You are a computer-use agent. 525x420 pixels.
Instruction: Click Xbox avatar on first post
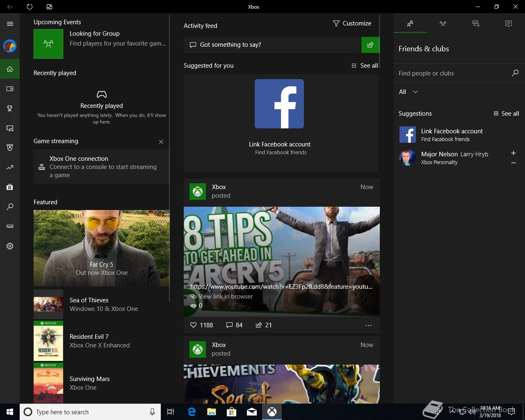[198, 192]
